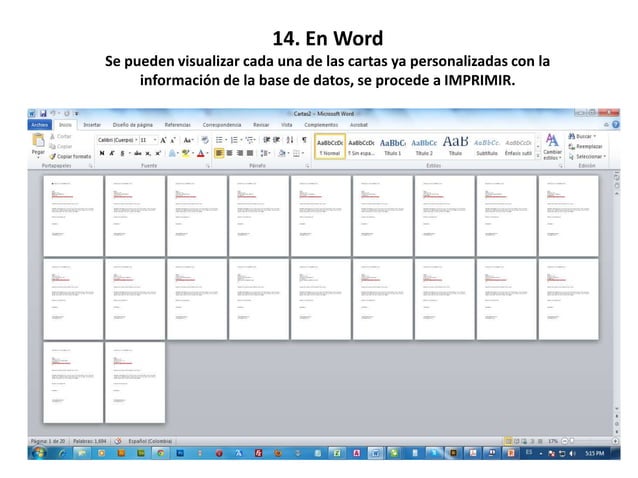Undo the last action in the title bar
This screenshot has height=478, width=638.
pyautogui.click(x=53, y=113)
